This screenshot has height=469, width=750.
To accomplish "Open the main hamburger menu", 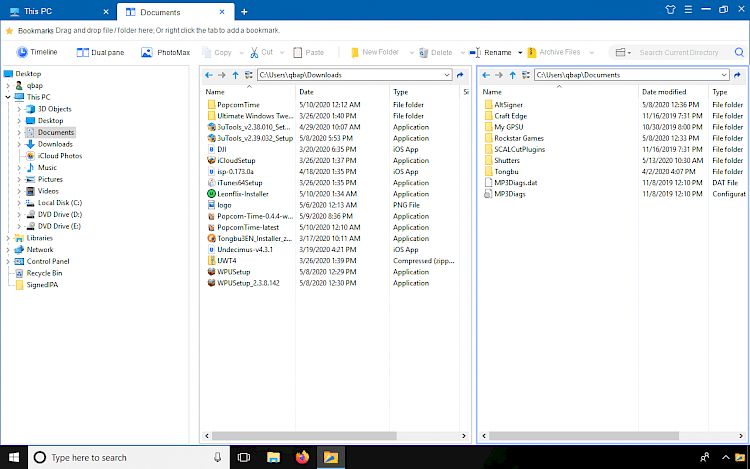I will [x=688, y=10].
